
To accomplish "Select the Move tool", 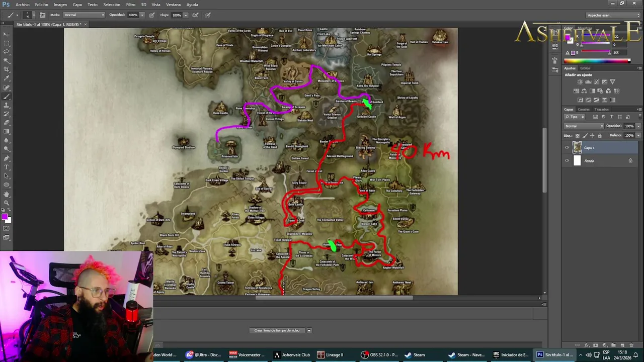I will click(x=7, y=34).
